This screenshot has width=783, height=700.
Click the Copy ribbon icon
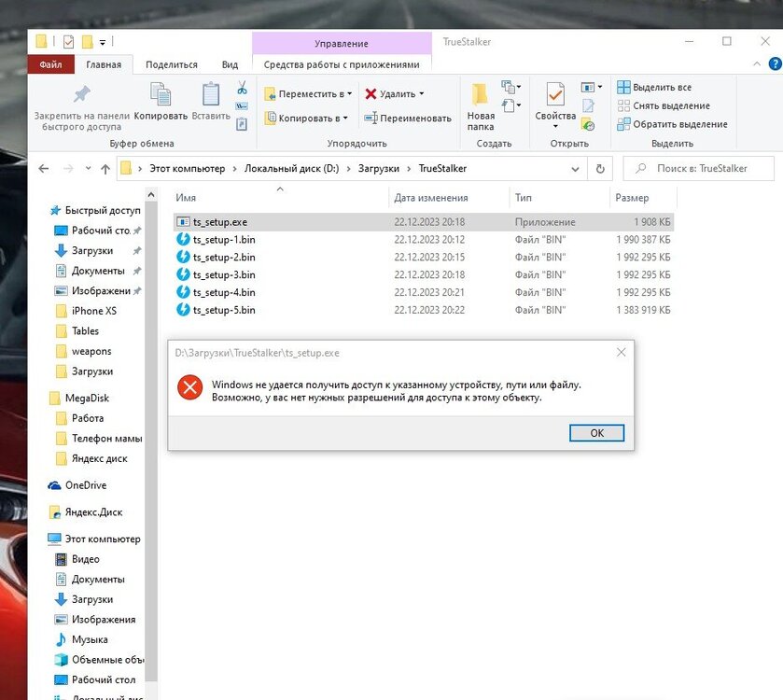161,94
